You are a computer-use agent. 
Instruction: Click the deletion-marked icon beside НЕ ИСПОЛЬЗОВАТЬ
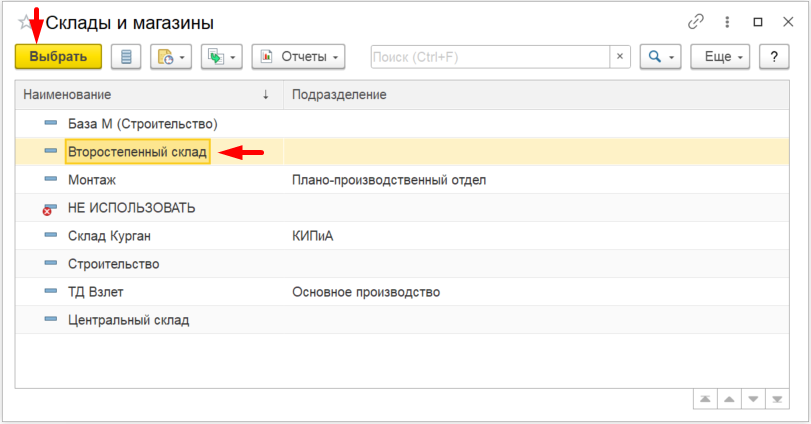pos(49,209)
